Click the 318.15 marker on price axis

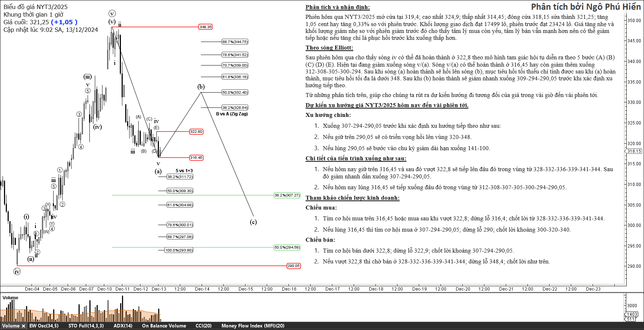[x=634, y=151]
